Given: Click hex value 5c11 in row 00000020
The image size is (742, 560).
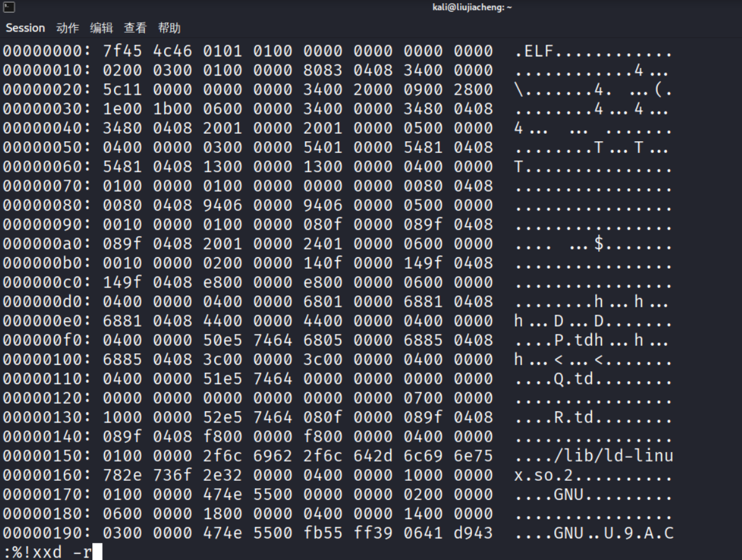Looking at the screenshot, I should (123, 90).
